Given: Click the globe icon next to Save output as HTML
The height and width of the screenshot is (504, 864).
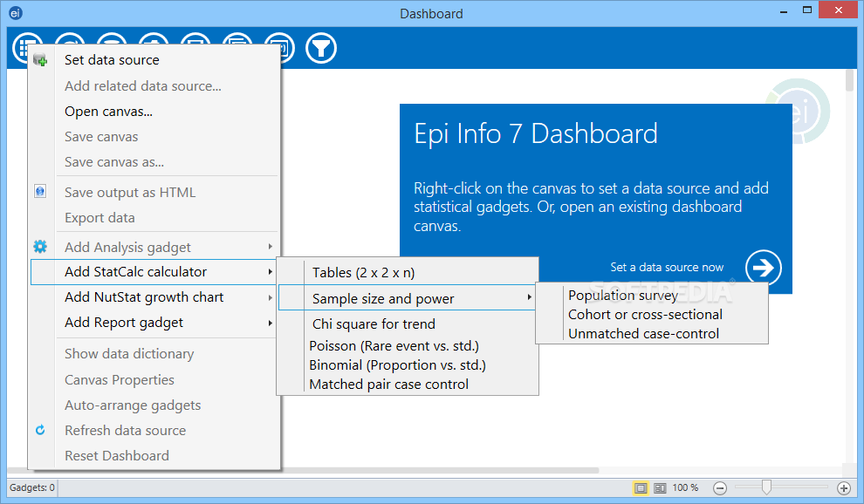Looking at the screenshot, I should click(x=39, y=191).
